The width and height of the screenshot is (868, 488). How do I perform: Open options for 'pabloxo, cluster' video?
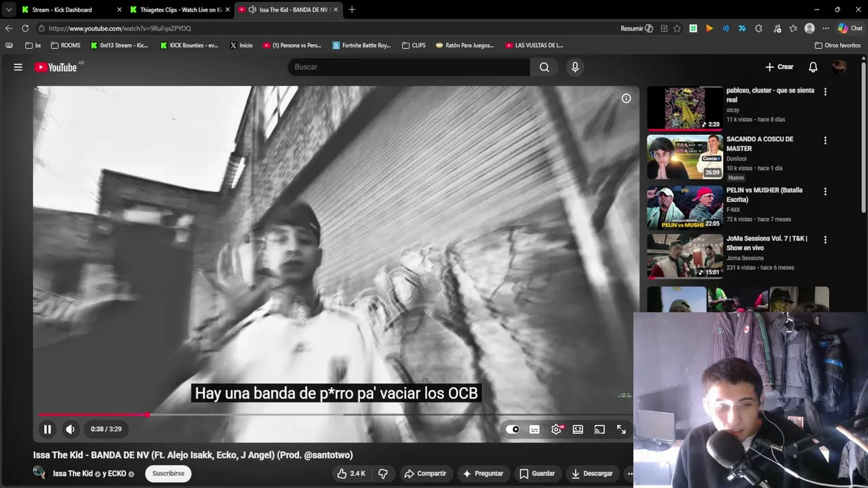point(825,91)
